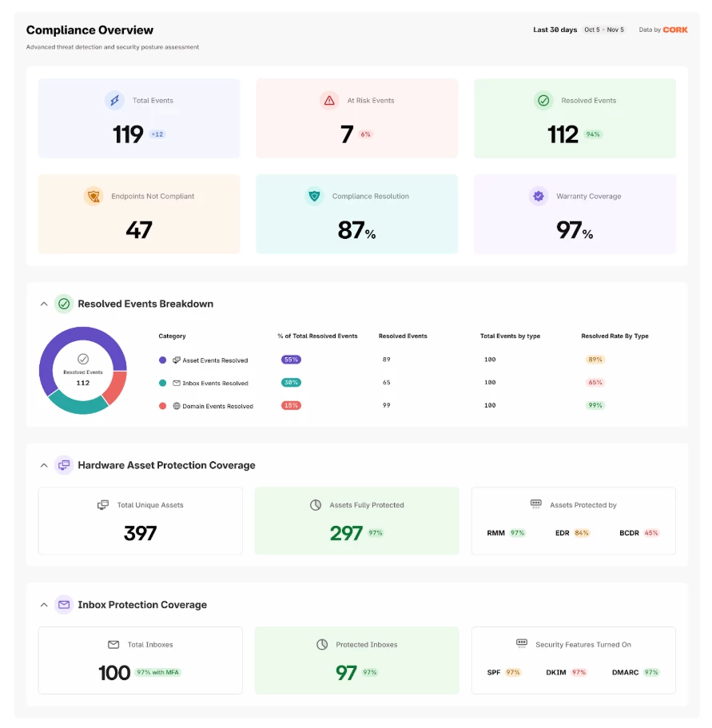Collapse the Inbox Protection Coverage section

tap(44, 605)
